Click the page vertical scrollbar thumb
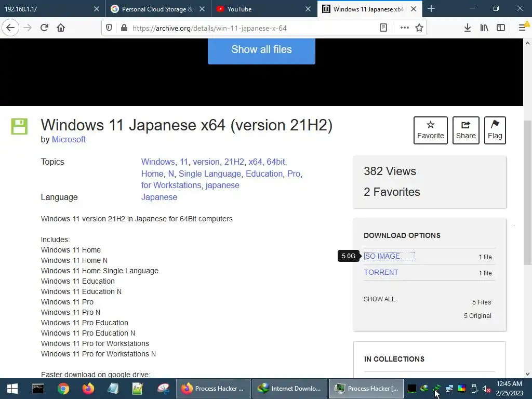 click(527, 193)
